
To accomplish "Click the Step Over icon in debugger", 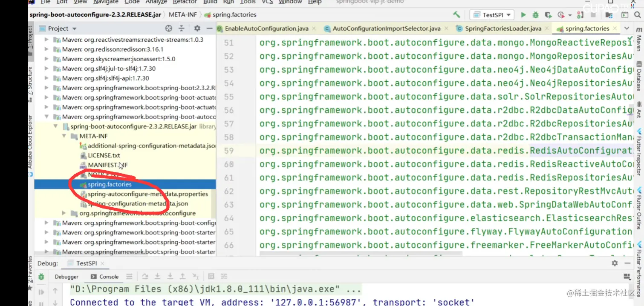I will tap(145, 276).
